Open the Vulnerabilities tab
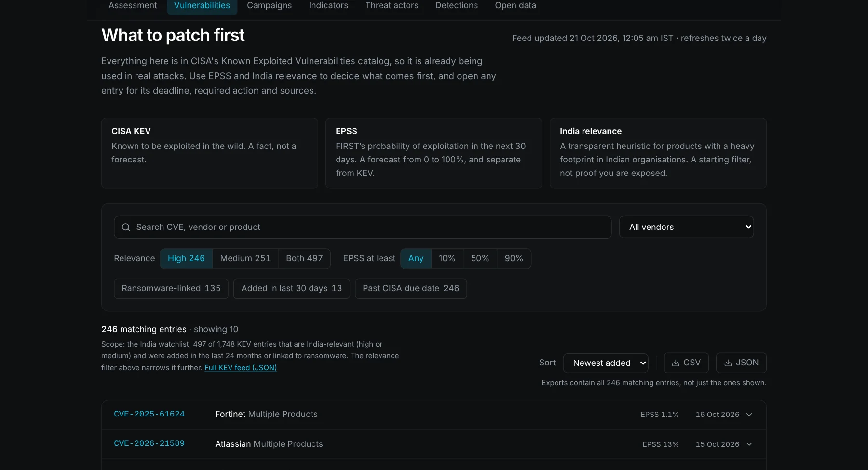The height and width of the screenshot is (470, 868). click(202, 5)
